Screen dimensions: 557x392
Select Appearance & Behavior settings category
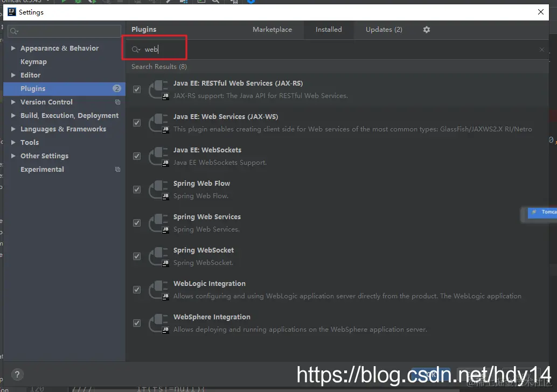(59, 48)
